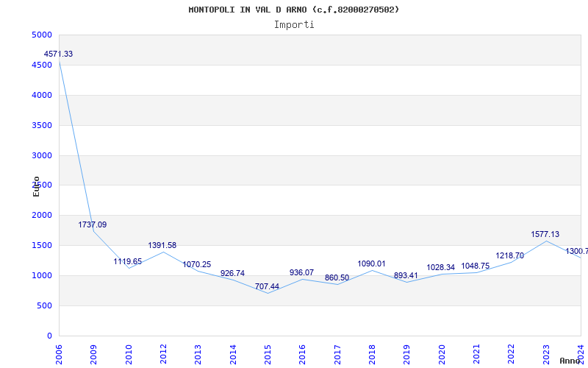
Task: Click the x-axis year label 2006
Action: click(59, 355)
